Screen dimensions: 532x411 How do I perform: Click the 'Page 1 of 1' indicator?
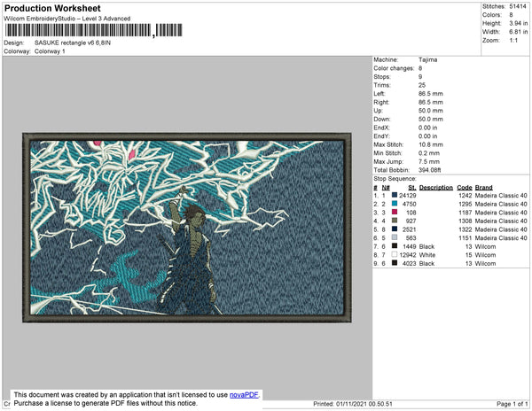pyautogui.click(x=512, y=404)
